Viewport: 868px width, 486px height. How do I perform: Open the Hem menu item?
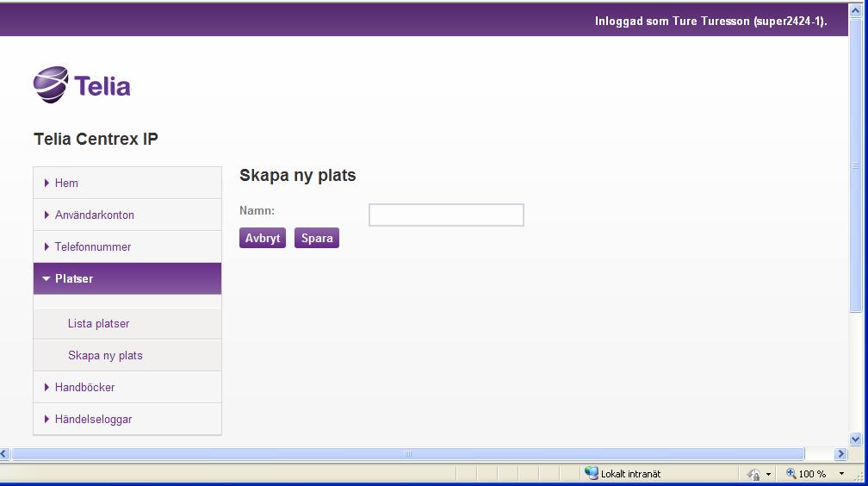127,183
